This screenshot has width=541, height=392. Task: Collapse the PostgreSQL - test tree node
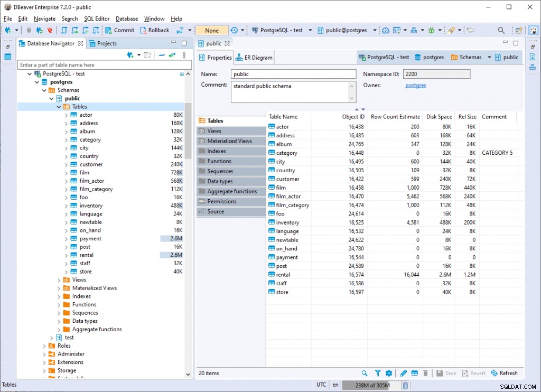pos(30,74)
